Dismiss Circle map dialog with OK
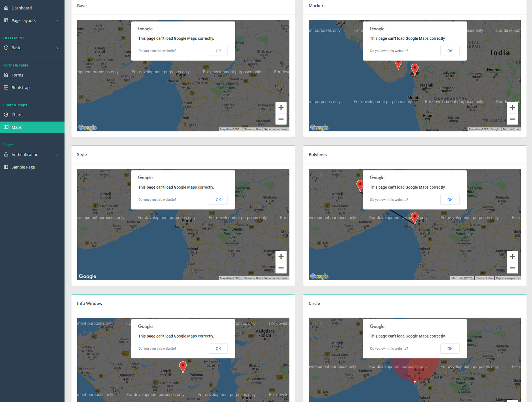This screenshot has width=532, height=402. click(x=450, y=348)
